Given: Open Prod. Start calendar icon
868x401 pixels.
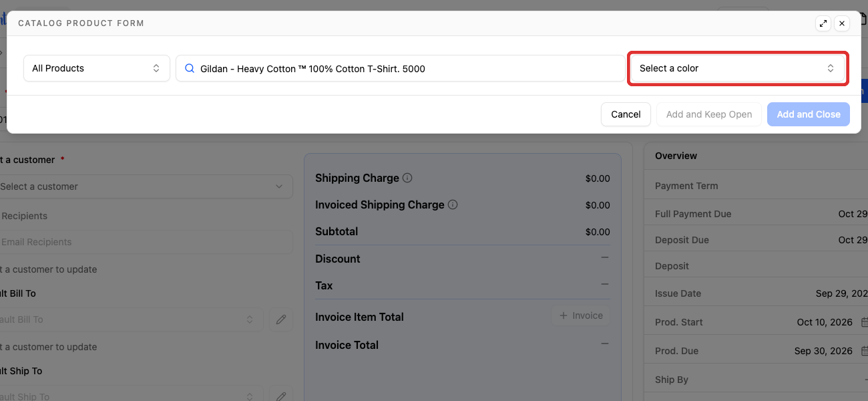Looking at the screenshot, I should coord(864,322).
